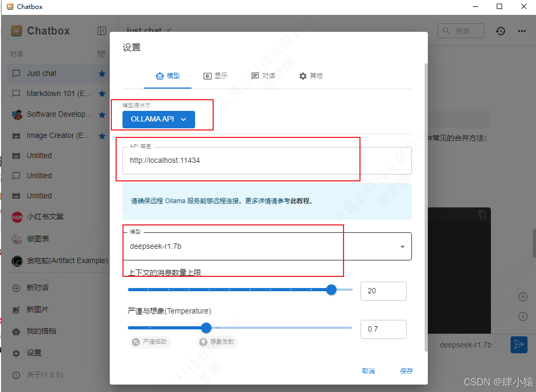
Task: Click the info icon for 关于(1.9.8)
Action: pos(16,375)
